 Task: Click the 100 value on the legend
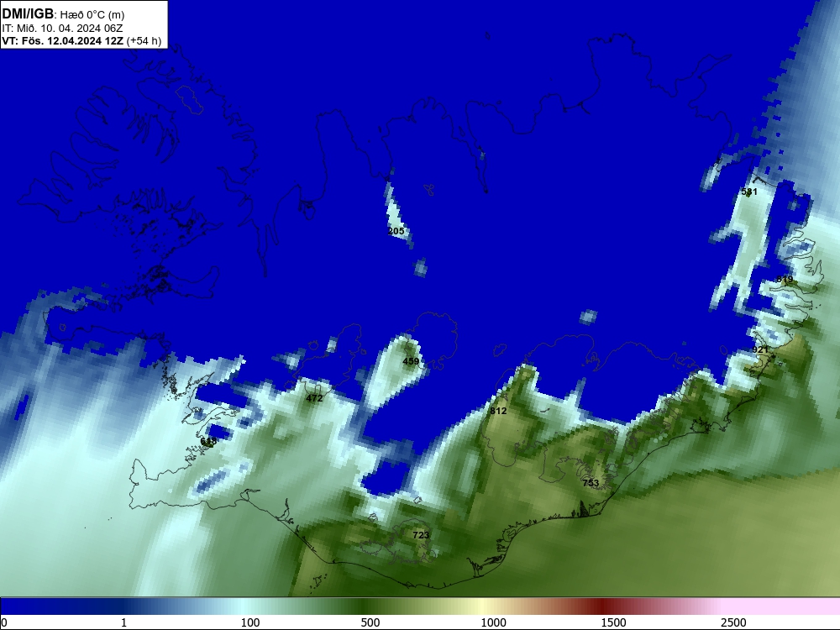tap(250, 622)
